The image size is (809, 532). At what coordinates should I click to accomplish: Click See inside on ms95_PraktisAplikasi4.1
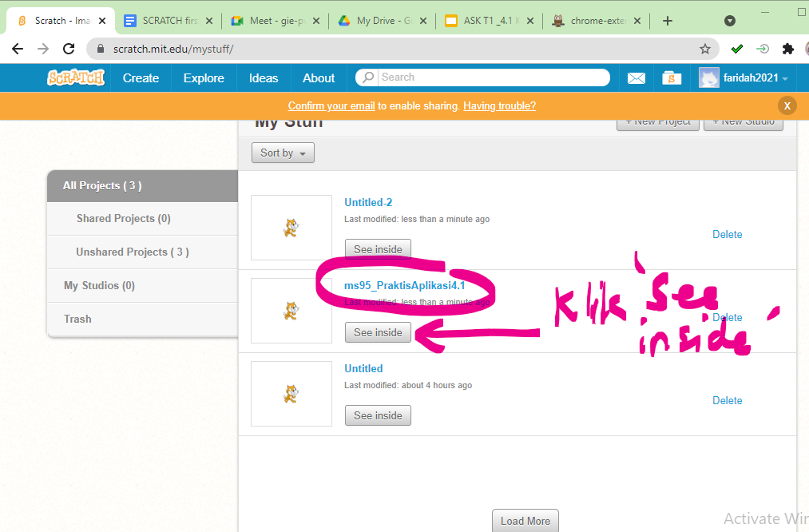click(x=378, y=332)
